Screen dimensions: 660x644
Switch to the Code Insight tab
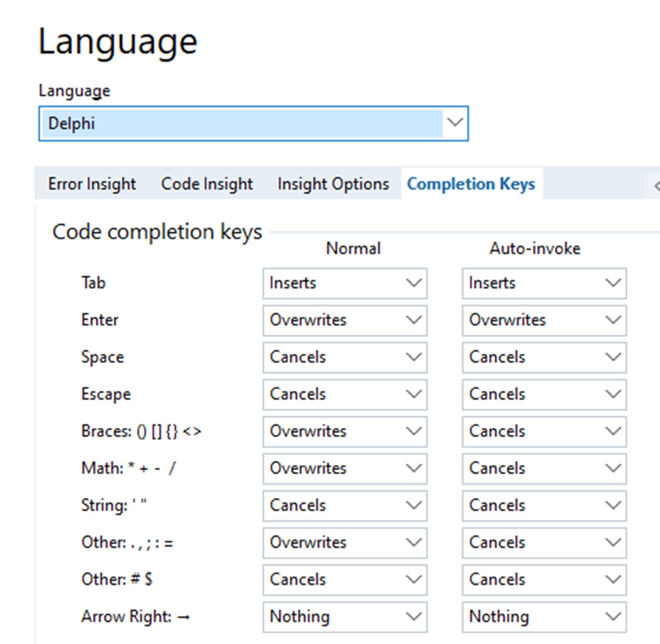click(207, 184)
